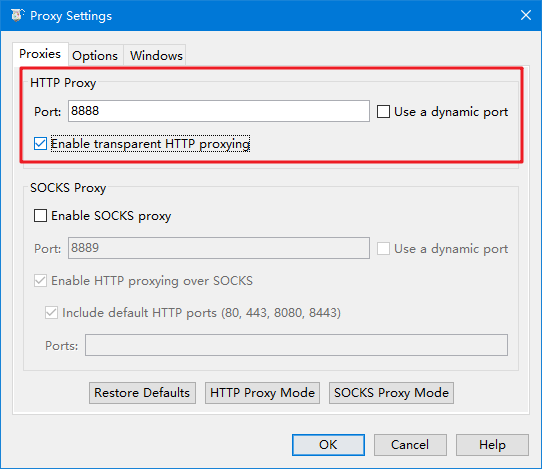Viewport: 542px width, 469px height.
Task: Close the Proxy Settings dialog
Action: coord(526,15)
